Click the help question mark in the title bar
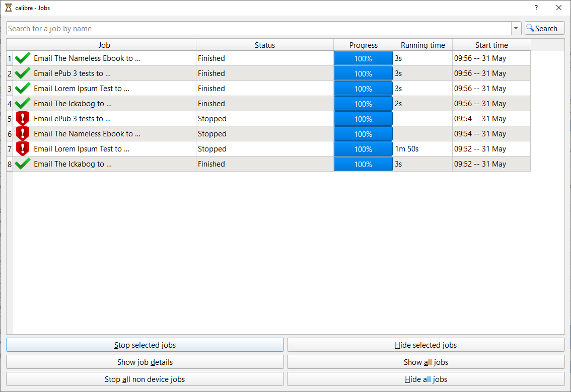This screenshot has height=392, width=571. (x=536, y=8)
